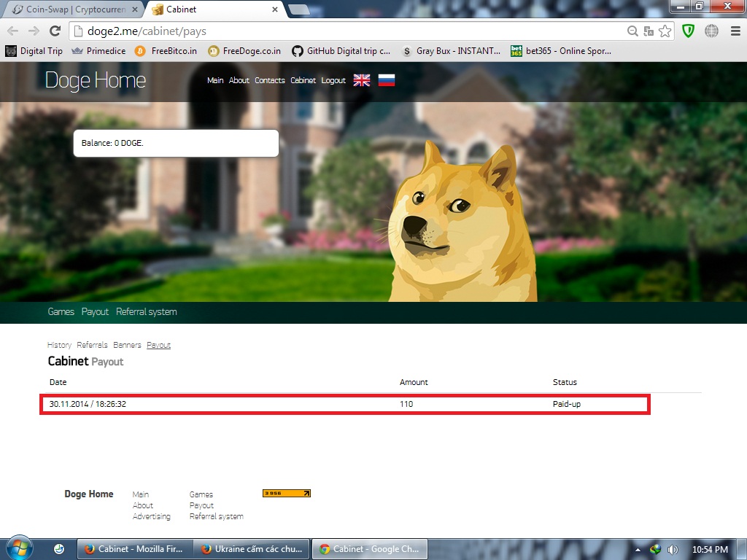Switch to Russian using the flag icon
This screenshot has height=560, width=747.
387,80
